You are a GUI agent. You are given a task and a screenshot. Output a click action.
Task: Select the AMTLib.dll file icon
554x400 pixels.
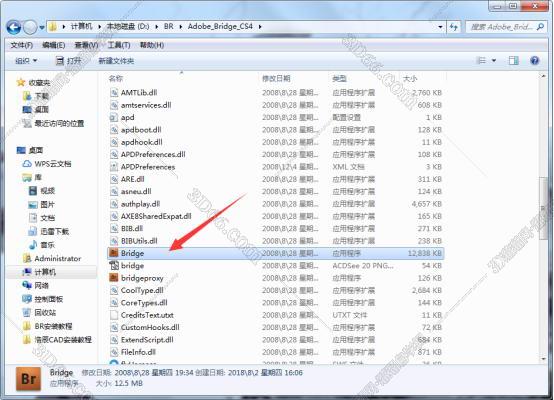(x=114, y=93)
